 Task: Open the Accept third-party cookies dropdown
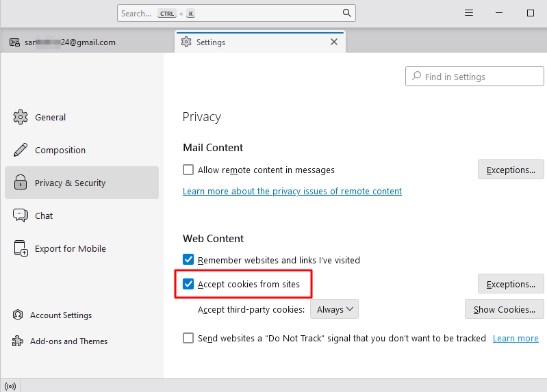click(x=334, y=309)
